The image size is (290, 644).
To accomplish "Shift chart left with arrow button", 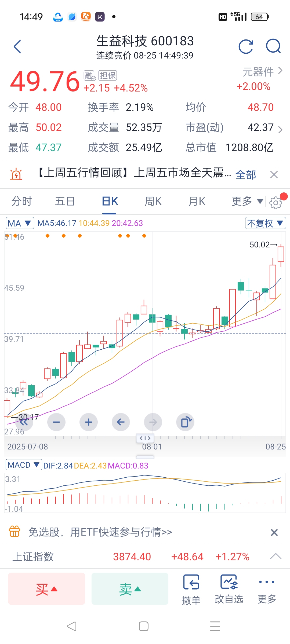I will [x=121, y=422].
